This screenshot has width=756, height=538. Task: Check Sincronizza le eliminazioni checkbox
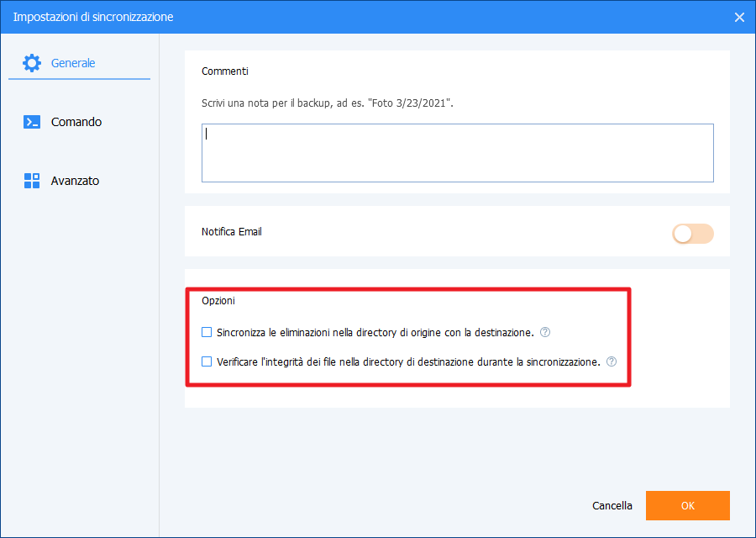click(x=207, y=332)
